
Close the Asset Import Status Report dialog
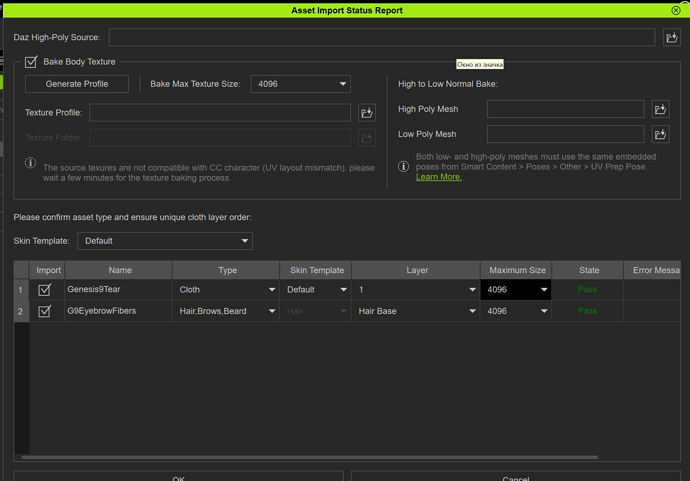(676, 10)
